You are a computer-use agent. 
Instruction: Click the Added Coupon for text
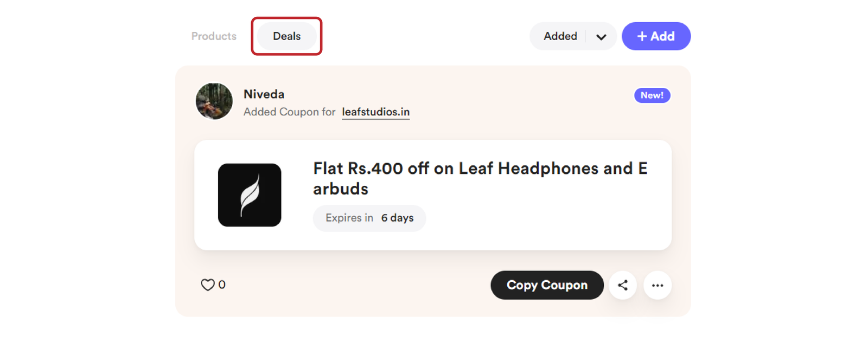[289, 112]
